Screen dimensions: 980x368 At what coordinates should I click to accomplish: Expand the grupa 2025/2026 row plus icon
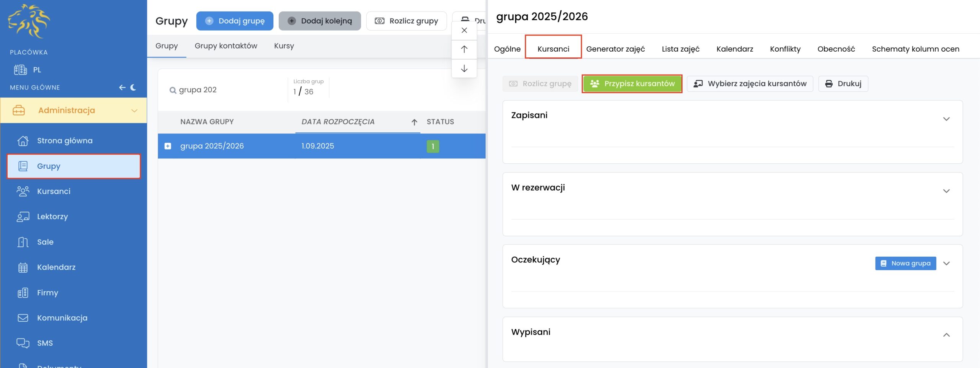pyautogui.click(x=168, y=146)
